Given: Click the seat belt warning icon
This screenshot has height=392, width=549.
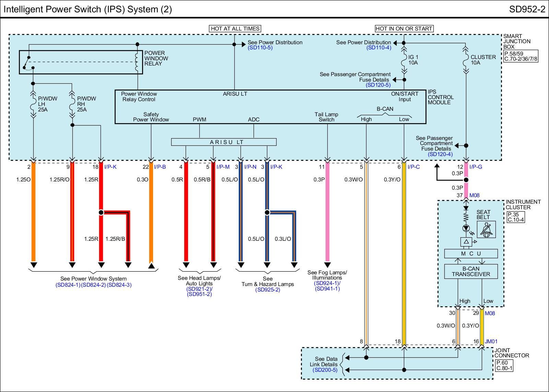Looking at the screenshot, I should click(486, 229).
